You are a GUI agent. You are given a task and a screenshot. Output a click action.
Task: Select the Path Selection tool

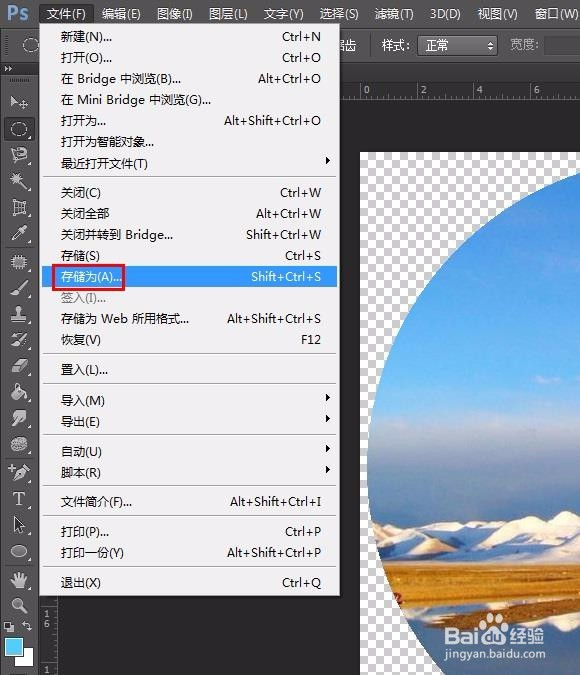pos(19,525)
